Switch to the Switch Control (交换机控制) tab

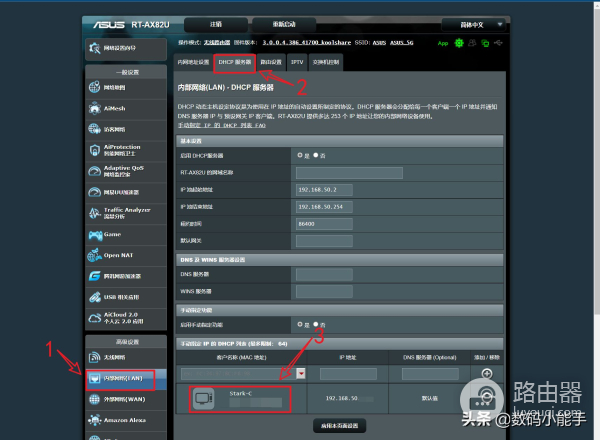326,62
